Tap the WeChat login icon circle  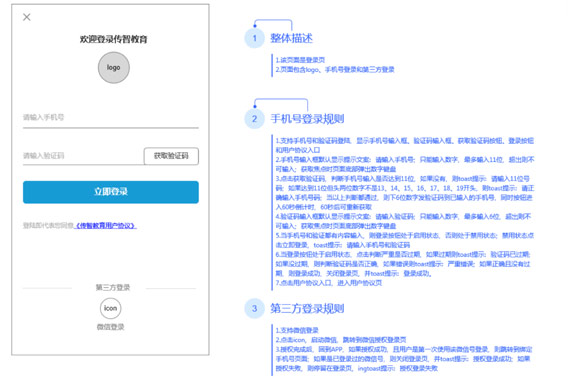pyautogui.click(x=110, y=308)
